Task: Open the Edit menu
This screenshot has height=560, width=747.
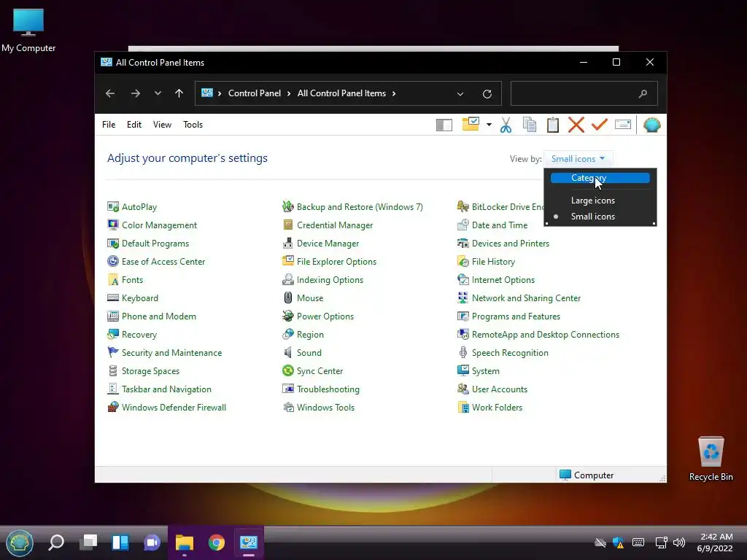Action: click(134, 124)
